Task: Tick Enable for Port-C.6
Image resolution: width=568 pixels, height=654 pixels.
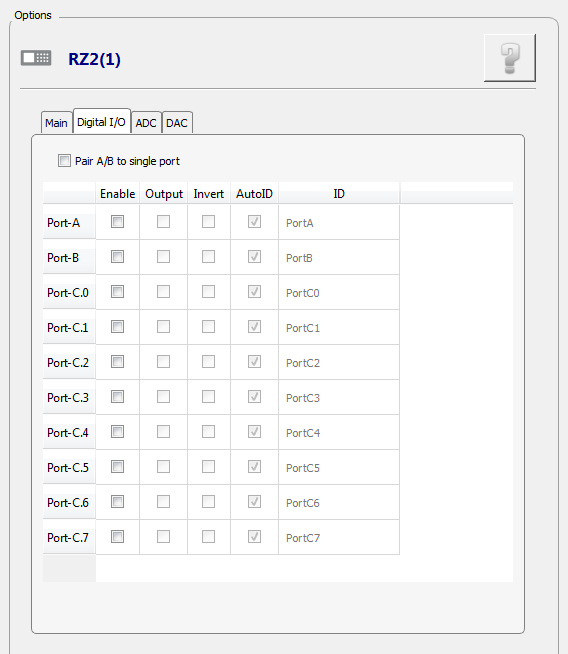Action: 118,502
